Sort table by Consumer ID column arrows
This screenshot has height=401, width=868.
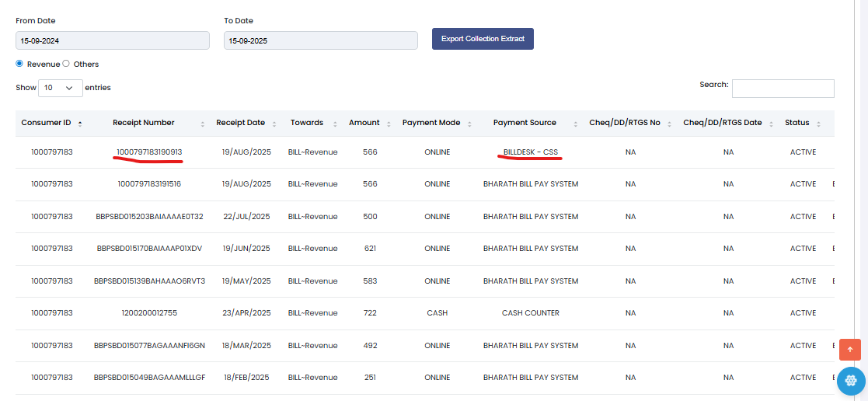80,124
